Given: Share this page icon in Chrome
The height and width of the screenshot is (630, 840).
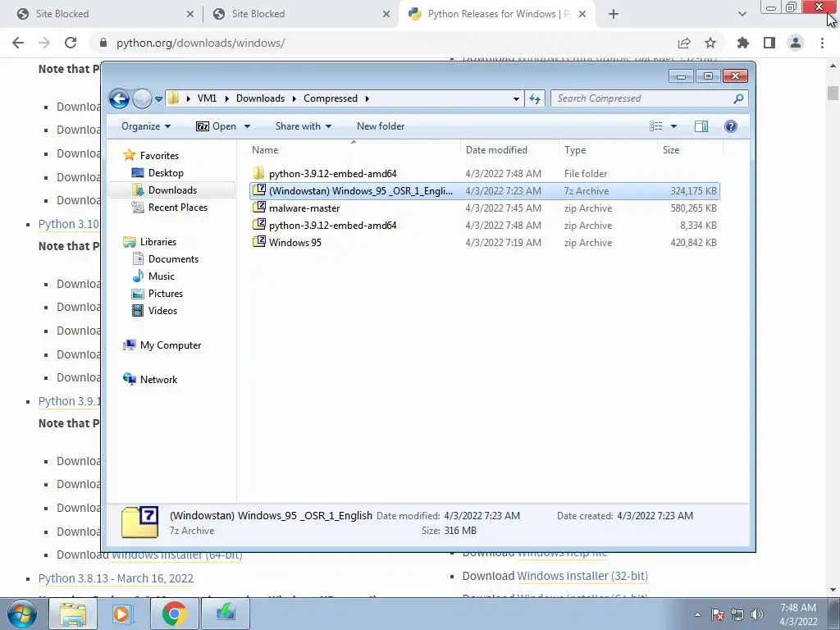Looking at the screenshot, I should pos(683,43).
